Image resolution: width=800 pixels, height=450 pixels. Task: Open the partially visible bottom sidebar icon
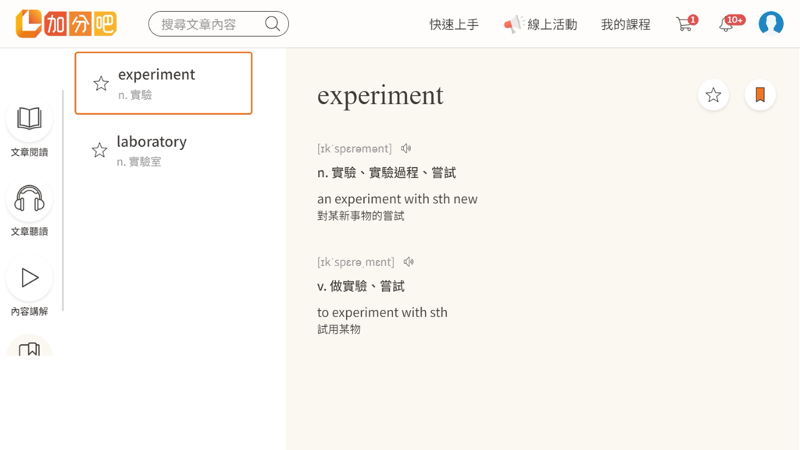click(29, 349)
